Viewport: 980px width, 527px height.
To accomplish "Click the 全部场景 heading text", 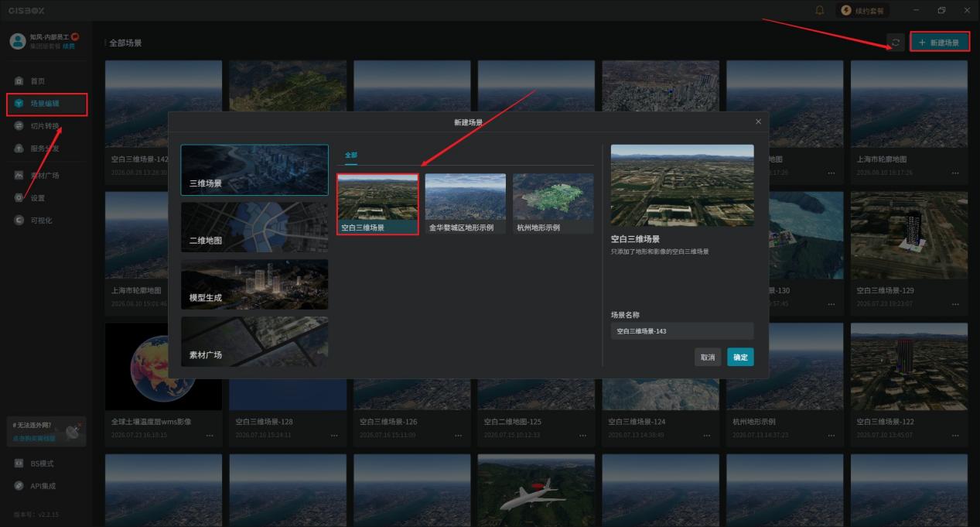I will tap(125, 43).
